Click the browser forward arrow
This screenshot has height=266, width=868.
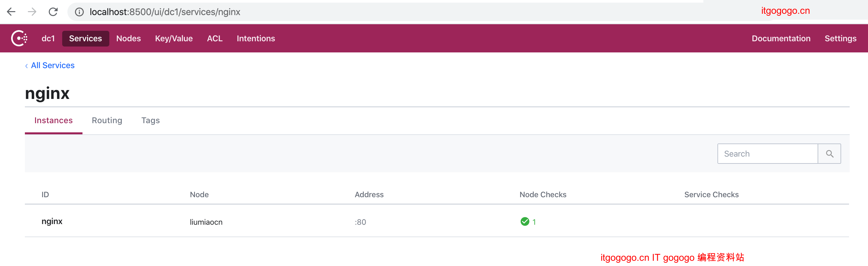click(x=32, y=12)
